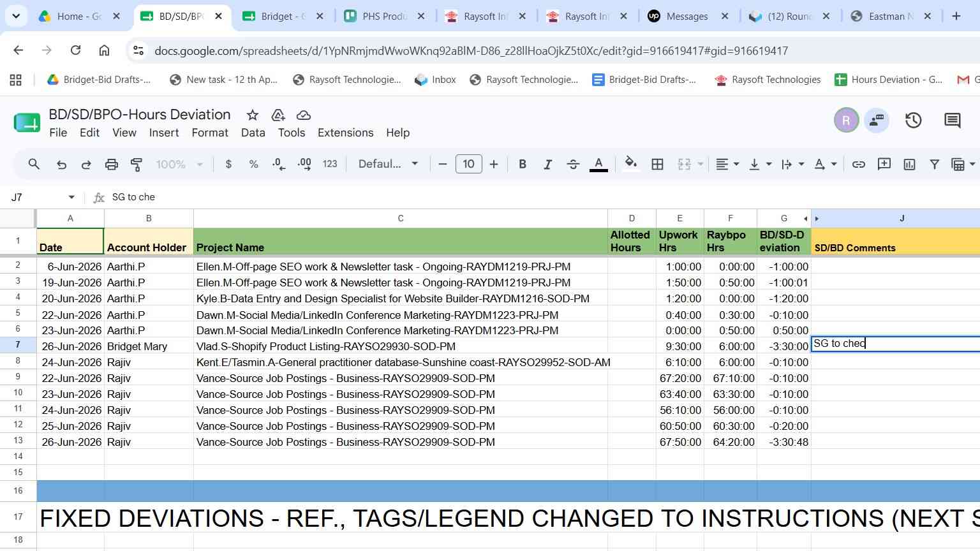The image size is (980, 551).
Task: Click the paint format roller icon
Action: [x=137, y=165]
